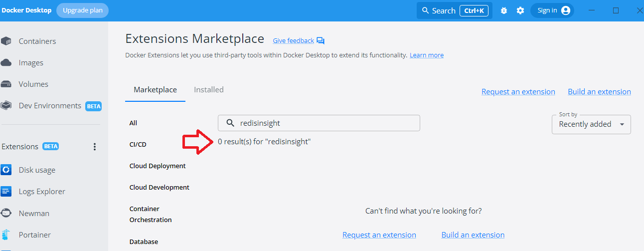This screenshot has height=251, width=644.
Task: Click the Give feedback chat icon
Action: pyautogui.click(x=321, y=41)
